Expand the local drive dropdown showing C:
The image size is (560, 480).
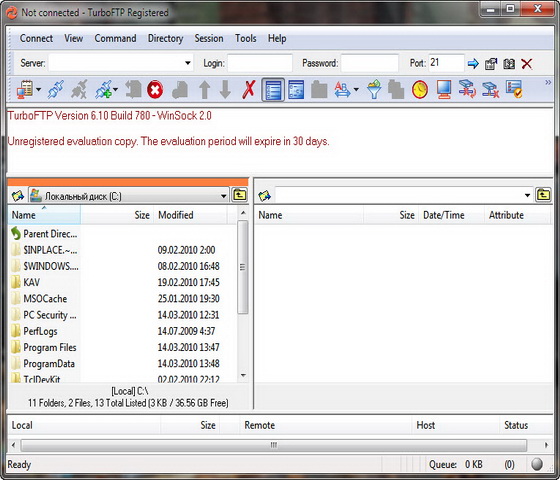(223, 196)
